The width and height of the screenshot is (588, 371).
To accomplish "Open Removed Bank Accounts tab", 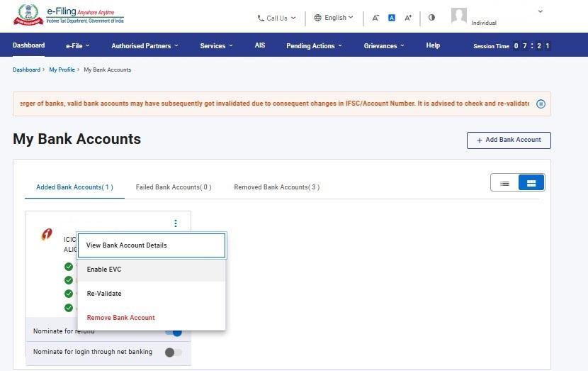I will pos(276,187).
